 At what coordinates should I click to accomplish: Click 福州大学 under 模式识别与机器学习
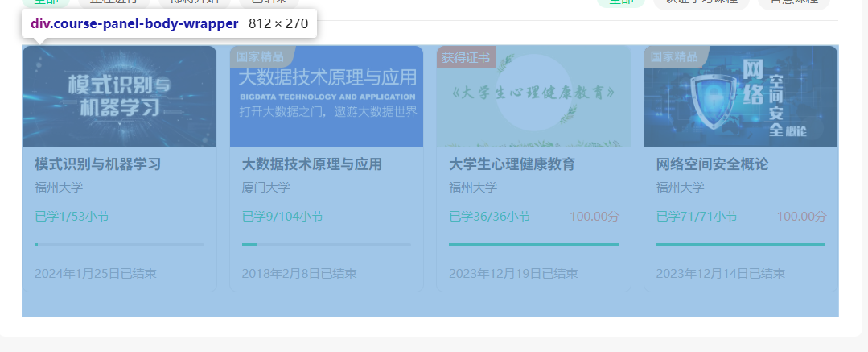tap(59, 188)
